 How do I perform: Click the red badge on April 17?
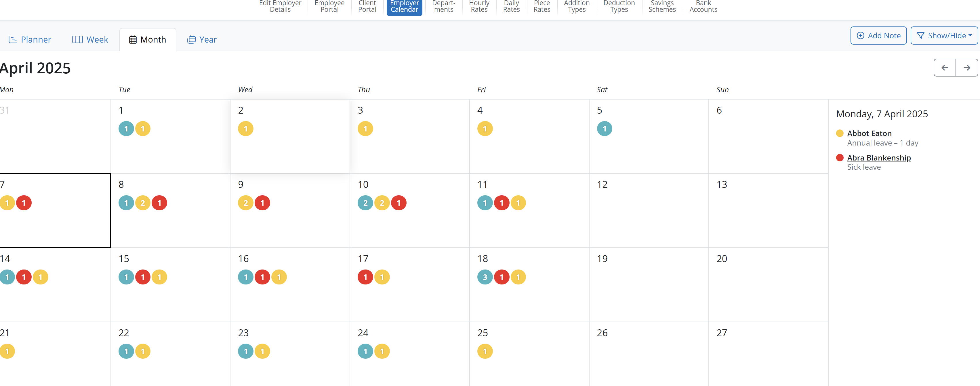pyautogui.click(x=365, y=277)
